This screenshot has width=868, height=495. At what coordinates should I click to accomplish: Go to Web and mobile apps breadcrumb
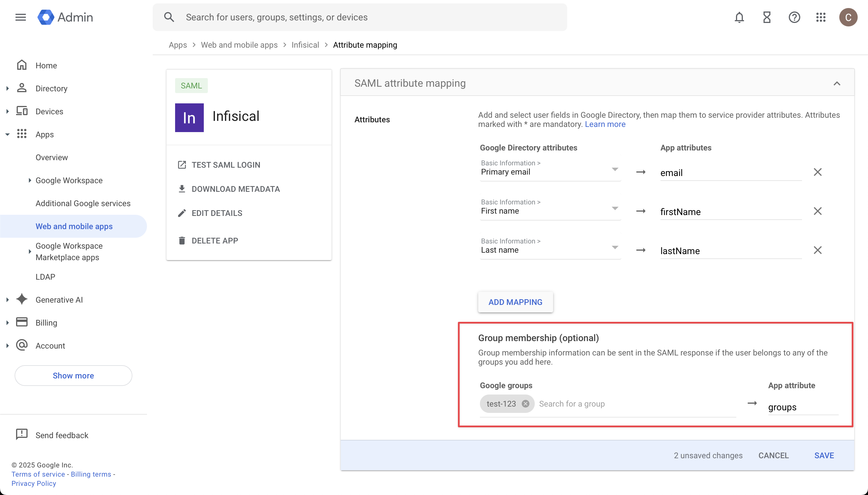pos(239,45)
